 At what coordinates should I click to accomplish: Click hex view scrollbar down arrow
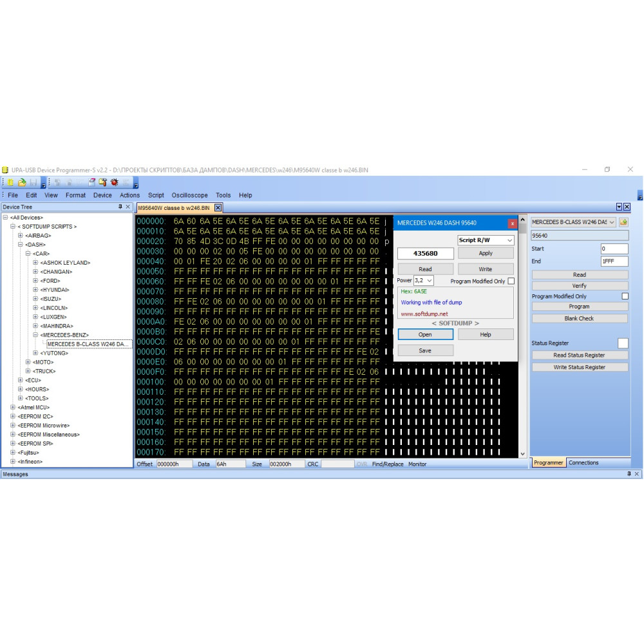[522, 454]
